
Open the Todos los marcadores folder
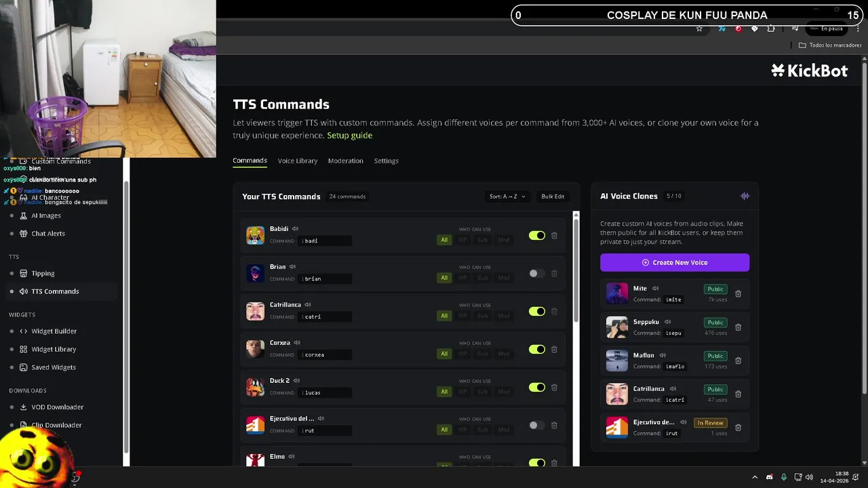[830, 45]
